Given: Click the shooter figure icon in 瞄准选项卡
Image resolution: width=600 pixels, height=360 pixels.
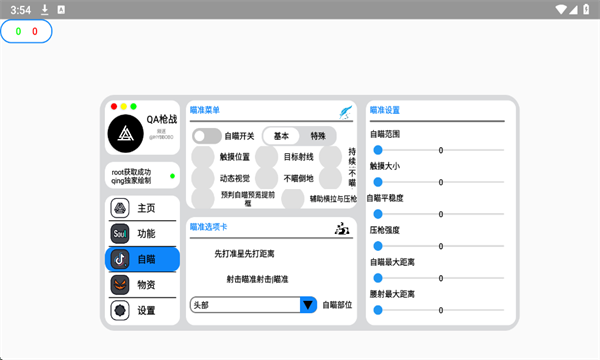Looking at the screenshot, I should pos(342,228).
